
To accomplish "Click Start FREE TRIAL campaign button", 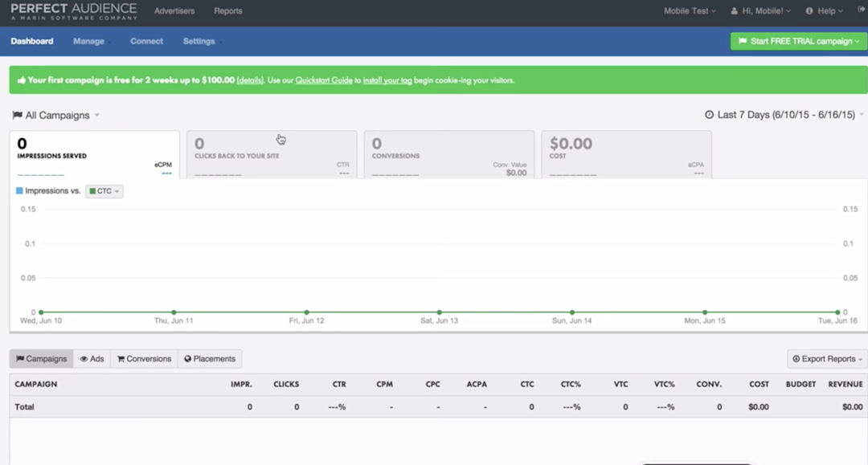I will pyautogui.click(x=798, y=42).
